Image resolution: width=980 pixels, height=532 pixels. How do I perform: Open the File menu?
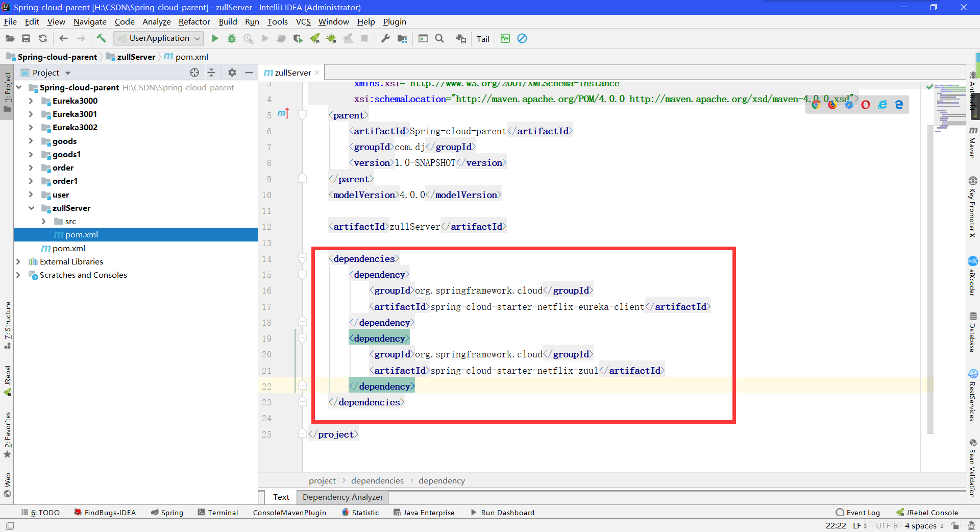click(x=10, y=21)
